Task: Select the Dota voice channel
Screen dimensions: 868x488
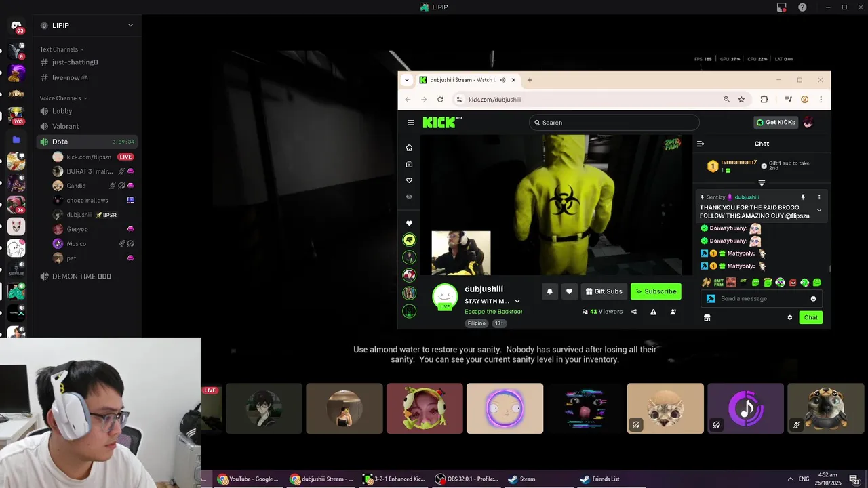Action: [x=87, y=142]
